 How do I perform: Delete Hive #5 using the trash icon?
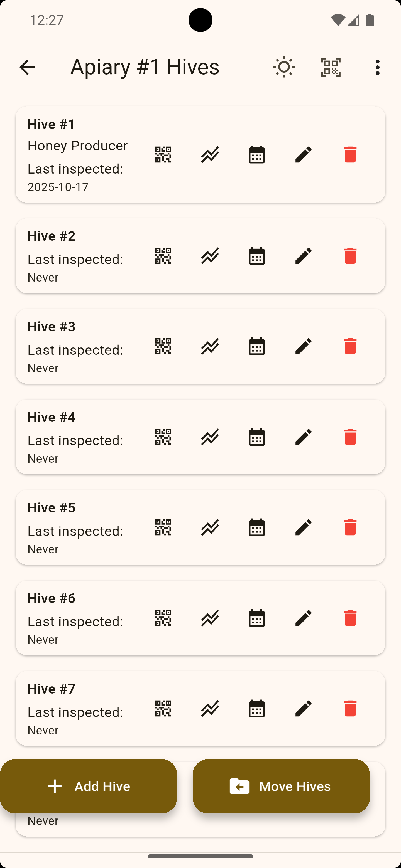350,527
